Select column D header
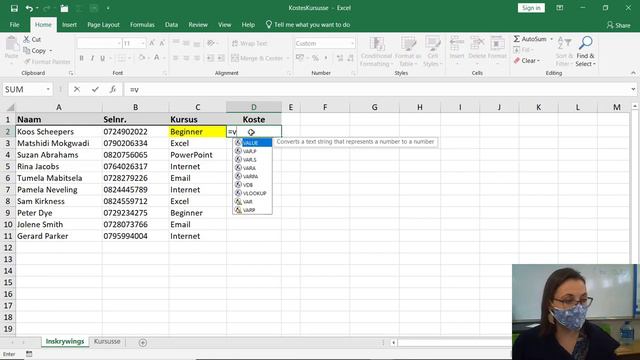640x360 pixels. tap(254, 107)
